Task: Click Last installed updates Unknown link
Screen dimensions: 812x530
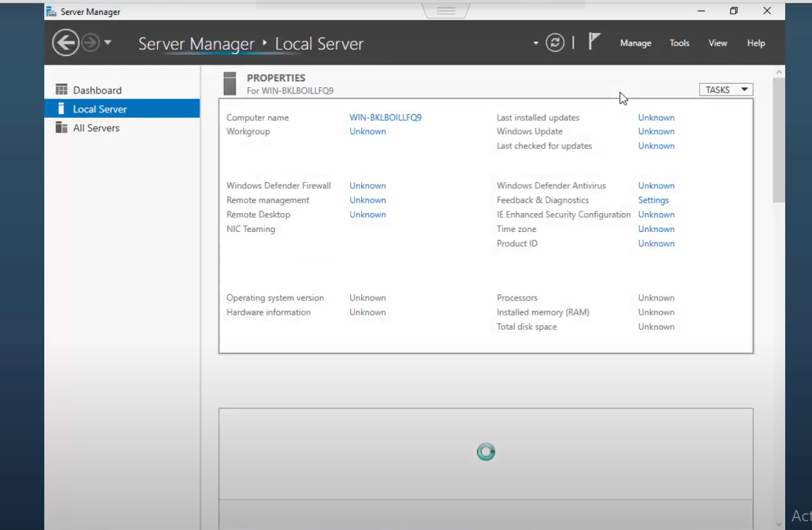Action: tap(656, 117)
